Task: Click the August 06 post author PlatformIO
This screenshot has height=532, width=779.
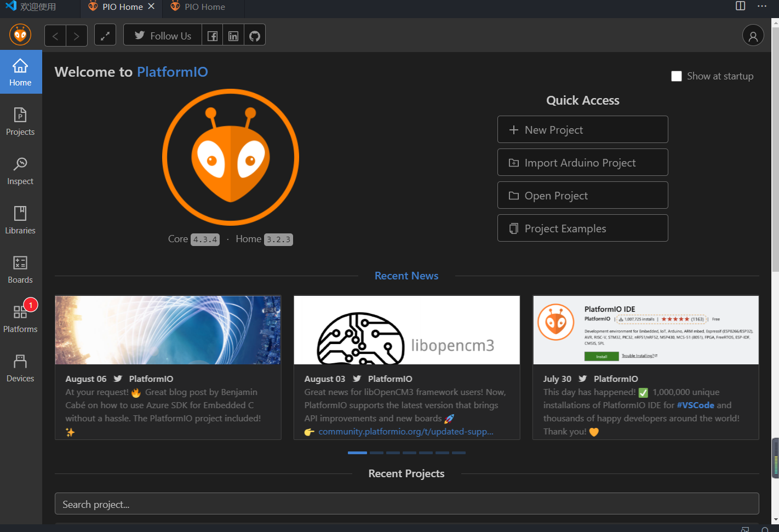Action: [151, 379]
